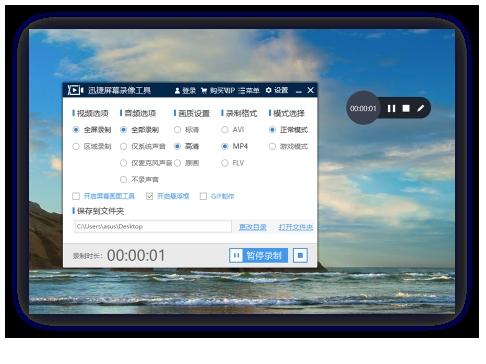Click the 录制时长 label

(x=87, y=256)
